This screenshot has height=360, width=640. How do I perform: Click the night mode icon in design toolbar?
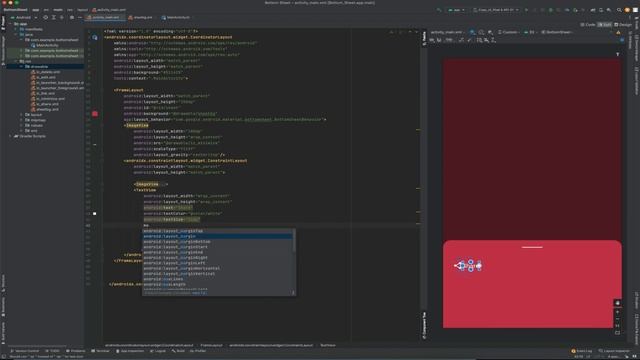coord(490,32)
